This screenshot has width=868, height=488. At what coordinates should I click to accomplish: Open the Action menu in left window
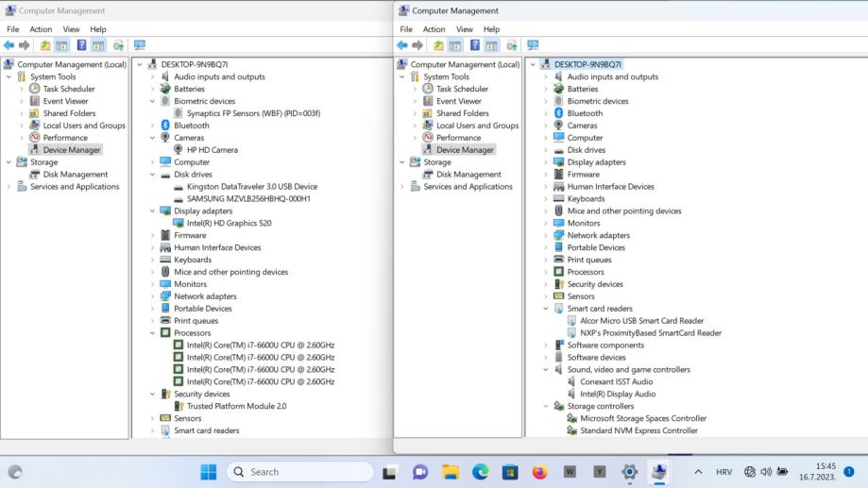[x=41, y=29]
